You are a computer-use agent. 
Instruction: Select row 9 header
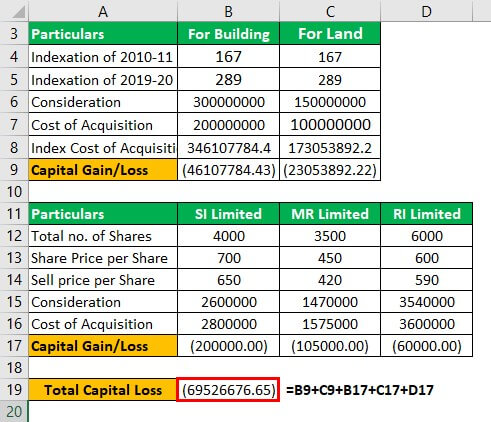click(x=14, y=170)
